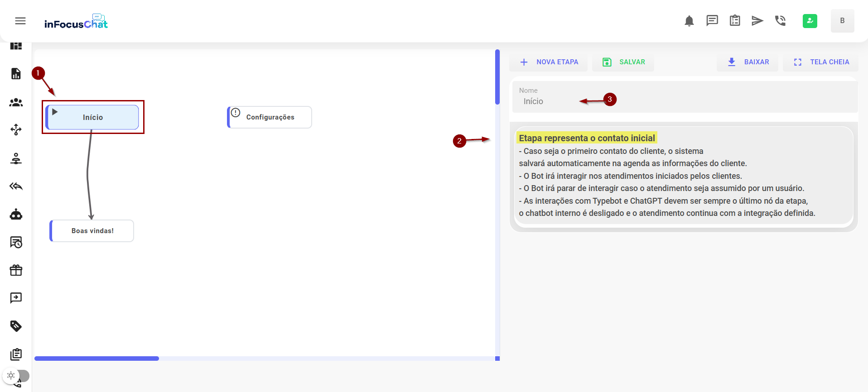Click the notifications bell icon
The image size is (868, 392).
(689, 21)
